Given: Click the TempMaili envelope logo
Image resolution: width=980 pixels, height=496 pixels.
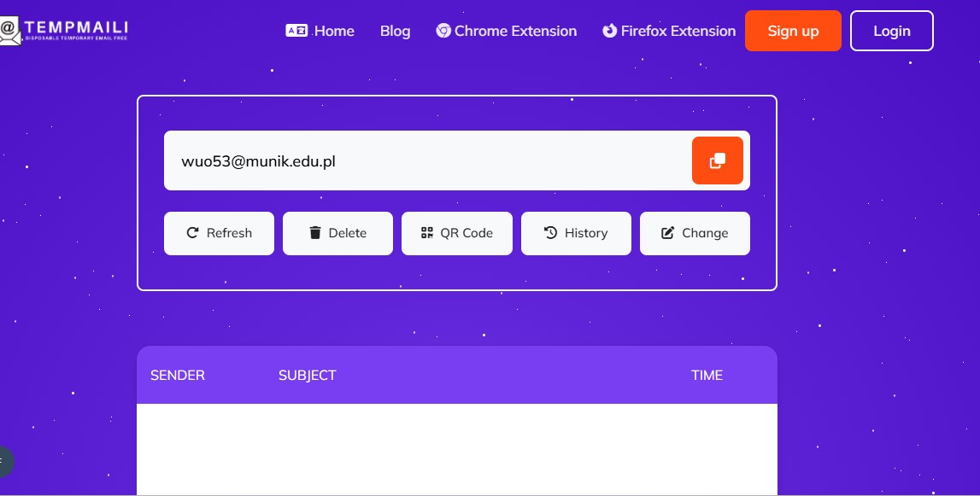Looking at the screenshot, I should click(x=10, y=31).
